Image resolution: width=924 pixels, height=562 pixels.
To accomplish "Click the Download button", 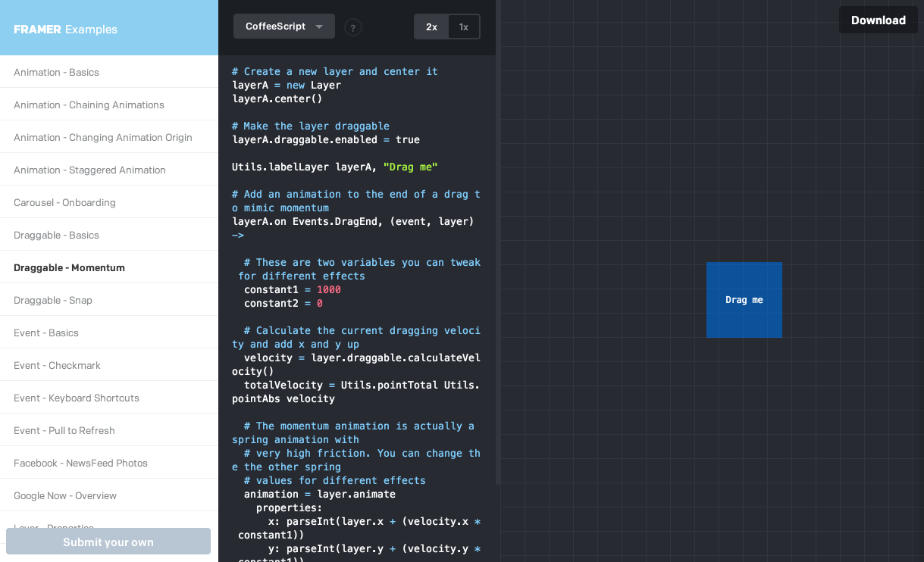I will (x=878, y=20).
